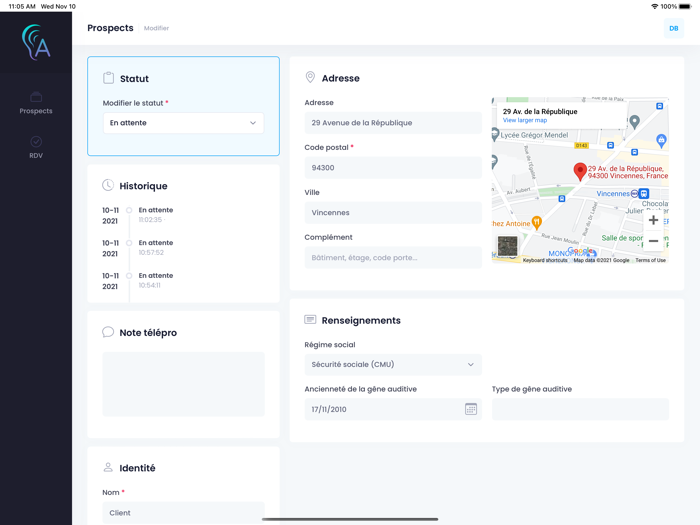Zoom out on the map
This screenshot has width=700, height=525.
[653, 241]
